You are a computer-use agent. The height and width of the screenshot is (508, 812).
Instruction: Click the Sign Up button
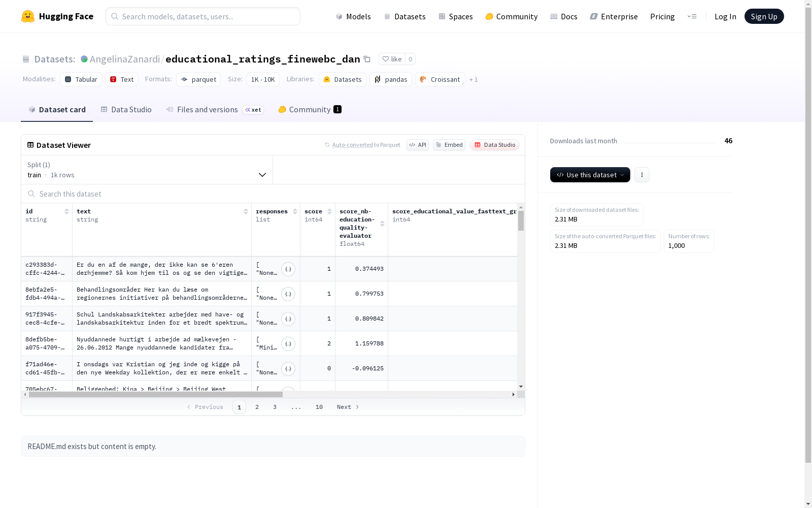764,16
